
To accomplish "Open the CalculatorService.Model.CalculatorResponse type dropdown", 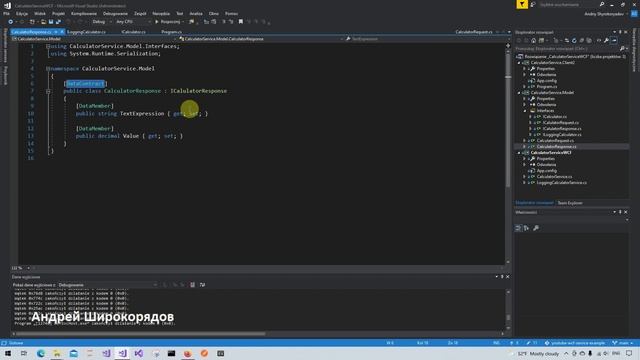I will 261,39.
